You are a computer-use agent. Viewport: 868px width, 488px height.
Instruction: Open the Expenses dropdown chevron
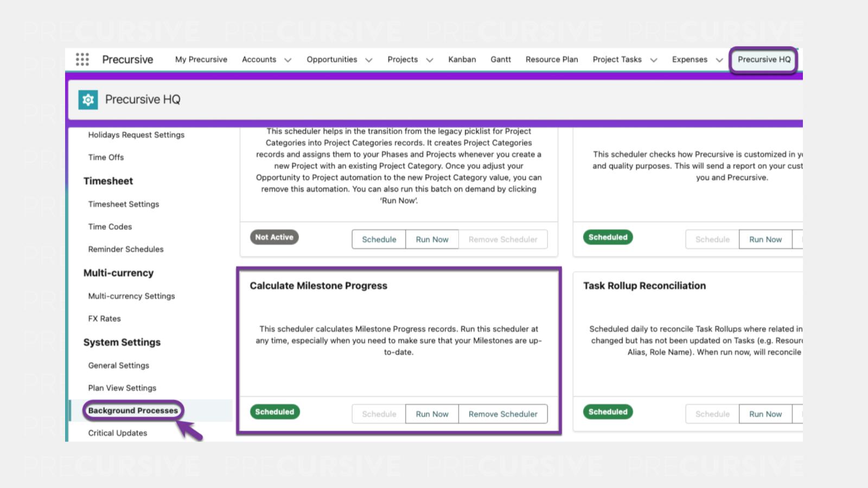point(719,60)
